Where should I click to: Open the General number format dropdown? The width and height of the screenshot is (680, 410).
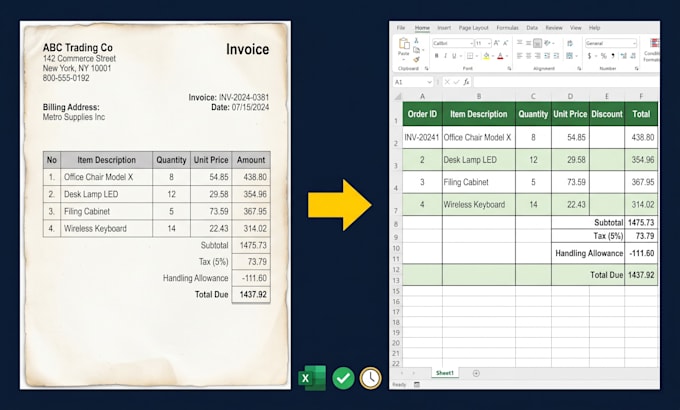click(634, 43)
